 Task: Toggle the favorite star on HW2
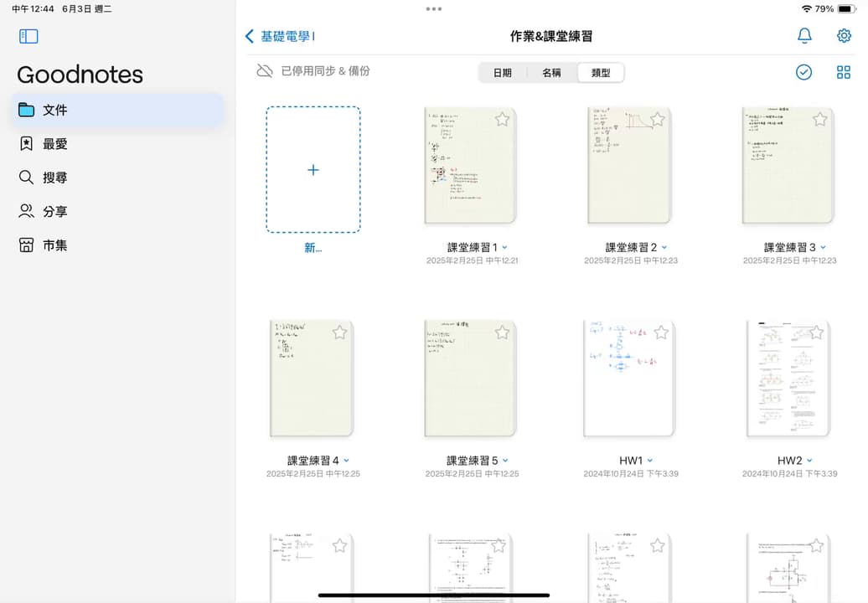815,332
